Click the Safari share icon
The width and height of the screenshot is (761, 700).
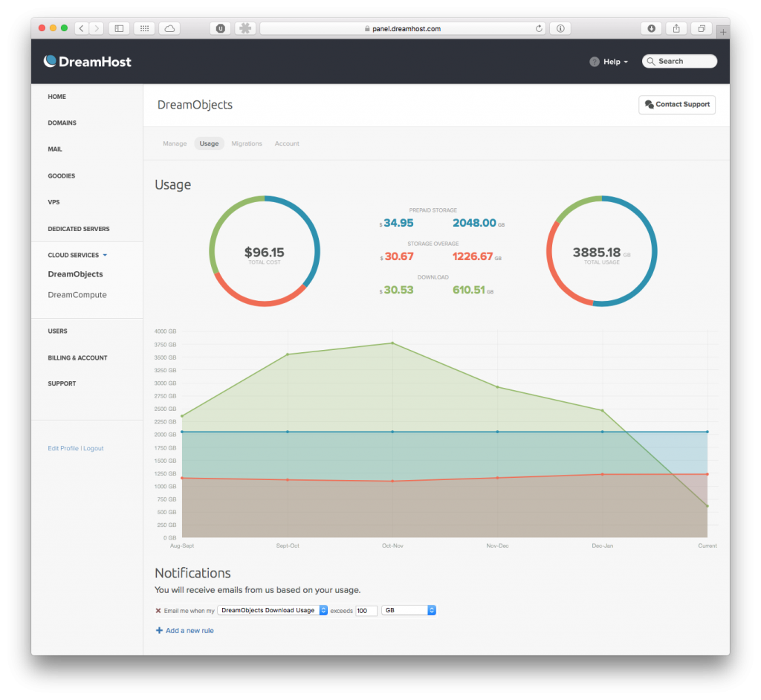676,28
